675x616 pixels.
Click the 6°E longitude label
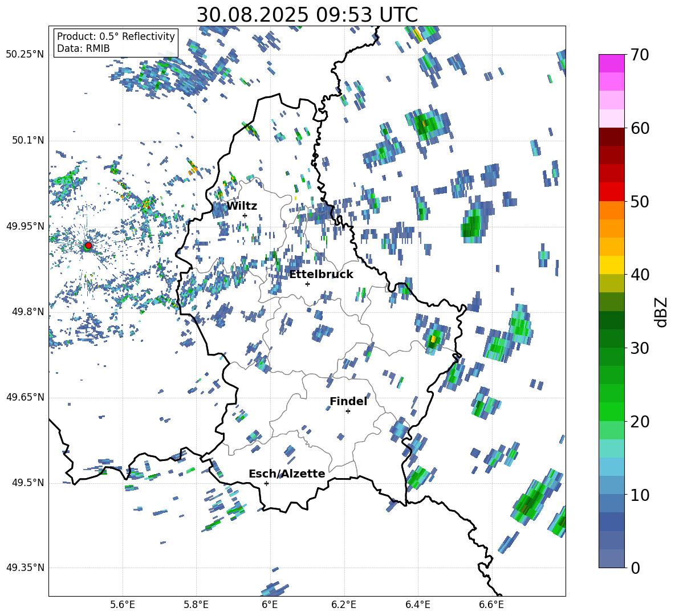coord(270,605)
